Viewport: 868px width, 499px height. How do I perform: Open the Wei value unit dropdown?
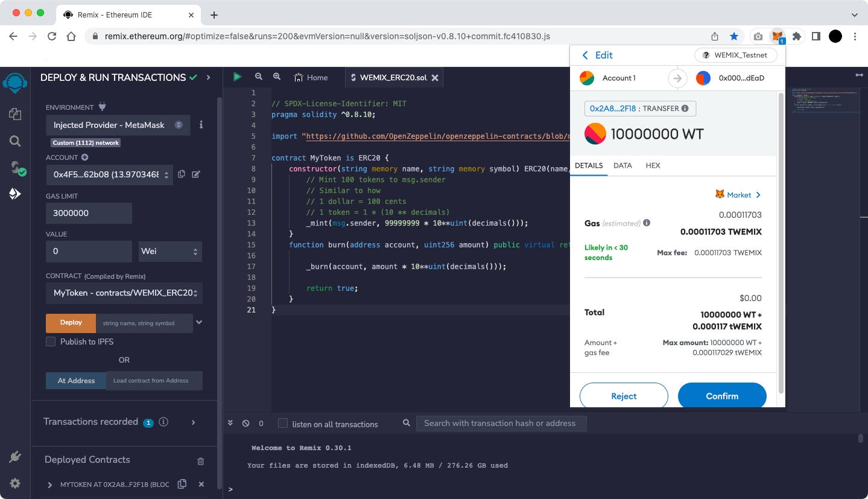(170, 251)
